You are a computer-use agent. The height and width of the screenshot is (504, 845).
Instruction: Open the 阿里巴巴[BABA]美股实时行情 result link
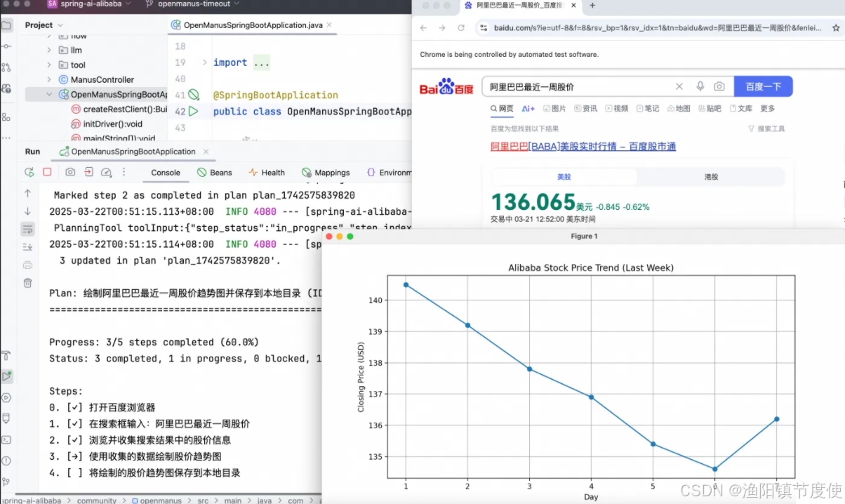[x=583, y=147]
